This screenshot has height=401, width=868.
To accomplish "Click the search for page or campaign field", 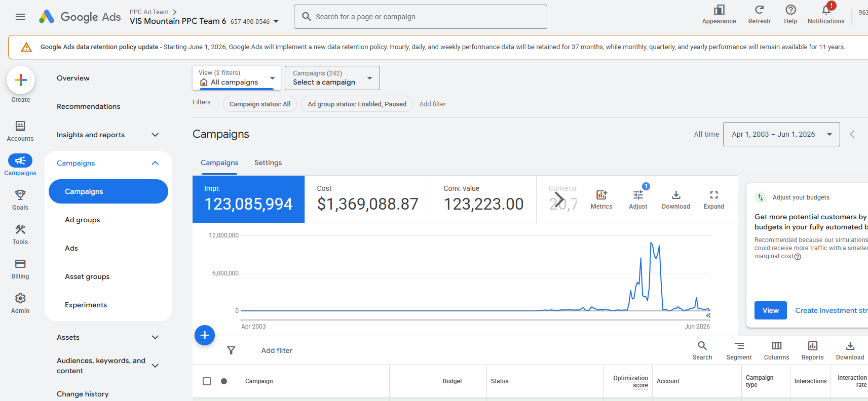I will click(x=421, y=17).
